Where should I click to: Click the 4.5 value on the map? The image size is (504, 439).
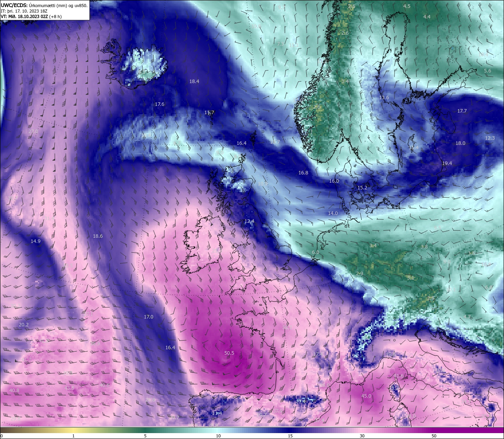[407, 6]
